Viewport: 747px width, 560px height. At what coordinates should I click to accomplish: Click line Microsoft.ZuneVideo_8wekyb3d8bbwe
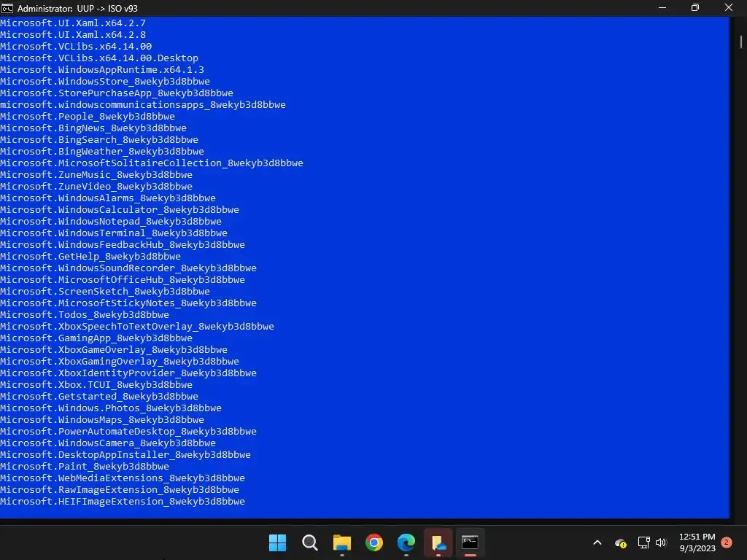96,186
